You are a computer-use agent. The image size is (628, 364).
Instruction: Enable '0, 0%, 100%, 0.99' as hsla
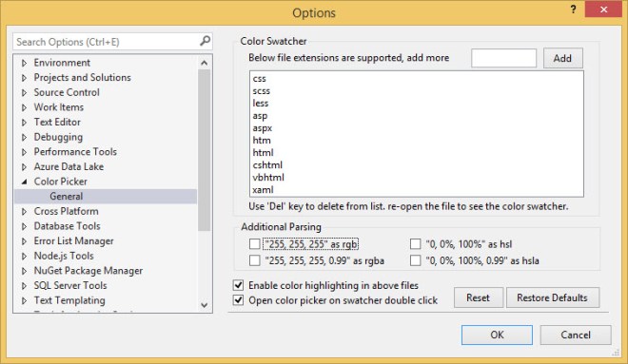click(415, 260)
